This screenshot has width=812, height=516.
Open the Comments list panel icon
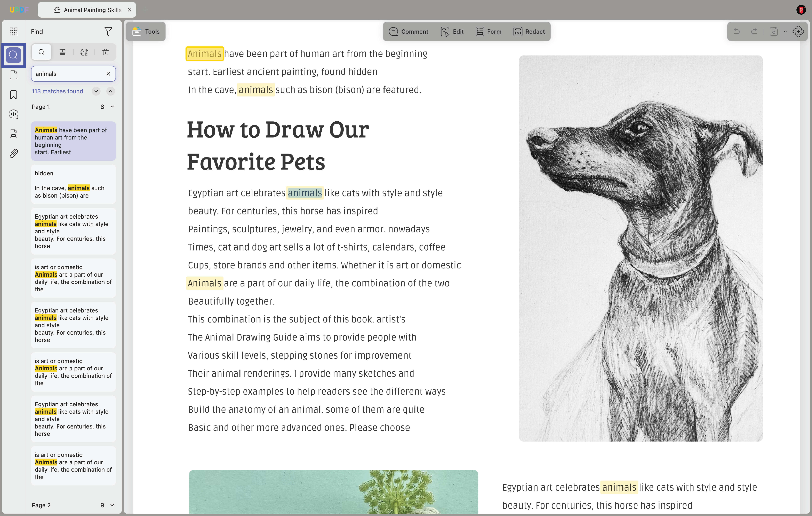14,114
